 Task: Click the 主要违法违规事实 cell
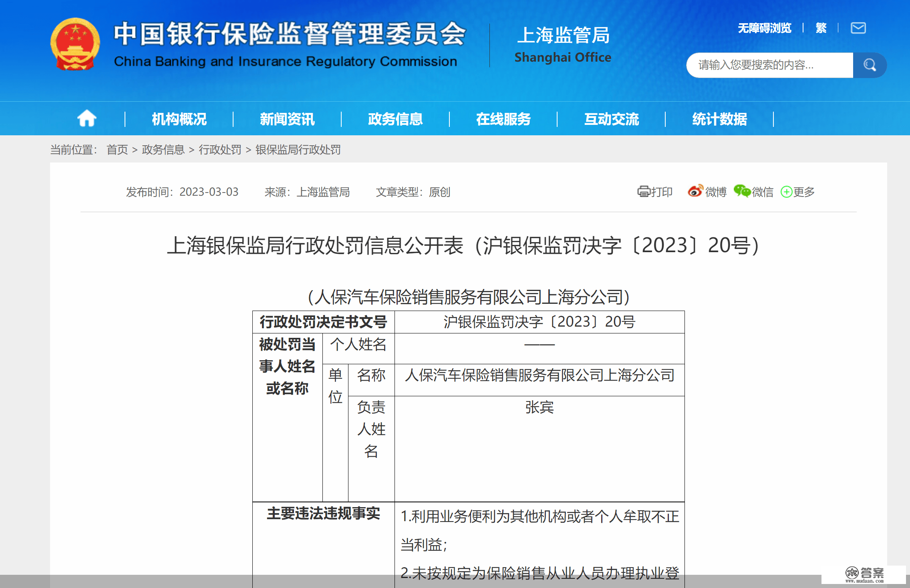tap(323, 545)
